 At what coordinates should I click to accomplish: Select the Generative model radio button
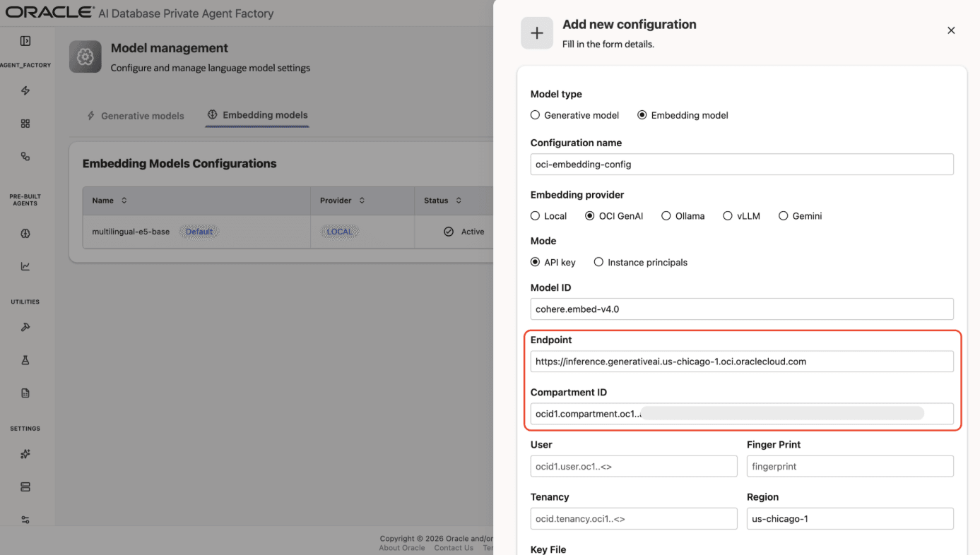pyautogui.click(x=536, y=115)
